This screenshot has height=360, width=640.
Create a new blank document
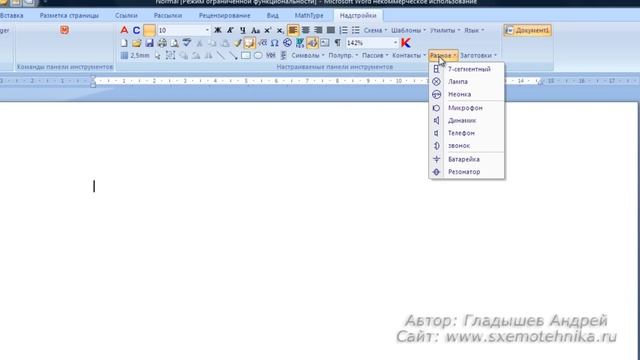(x=124, y=43)
